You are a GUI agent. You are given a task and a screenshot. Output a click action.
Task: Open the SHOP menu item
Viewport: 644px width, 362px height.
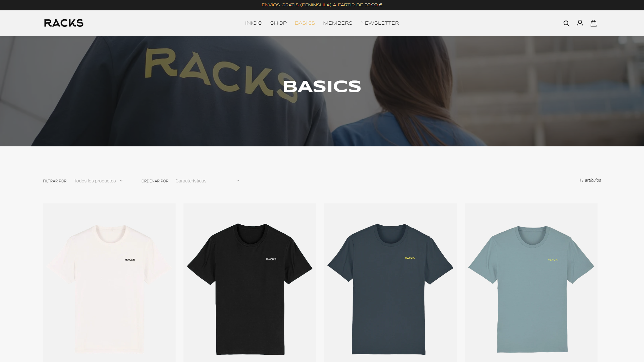click(278, 23)
